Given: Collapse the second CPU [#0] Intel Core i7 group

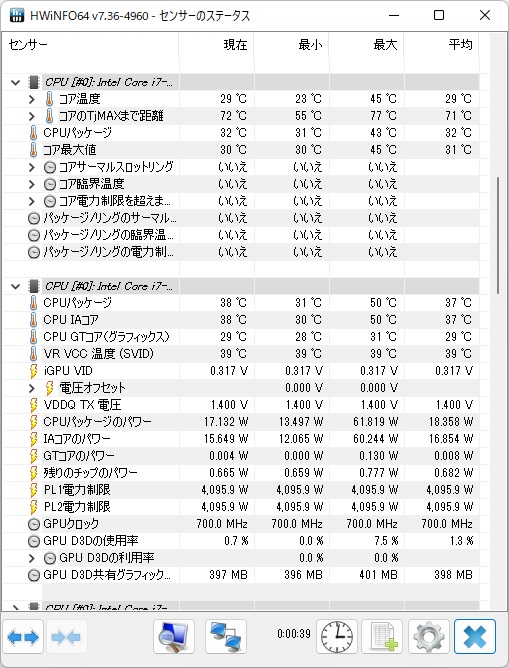Looking at the screenshot, I should pos(16,286).
